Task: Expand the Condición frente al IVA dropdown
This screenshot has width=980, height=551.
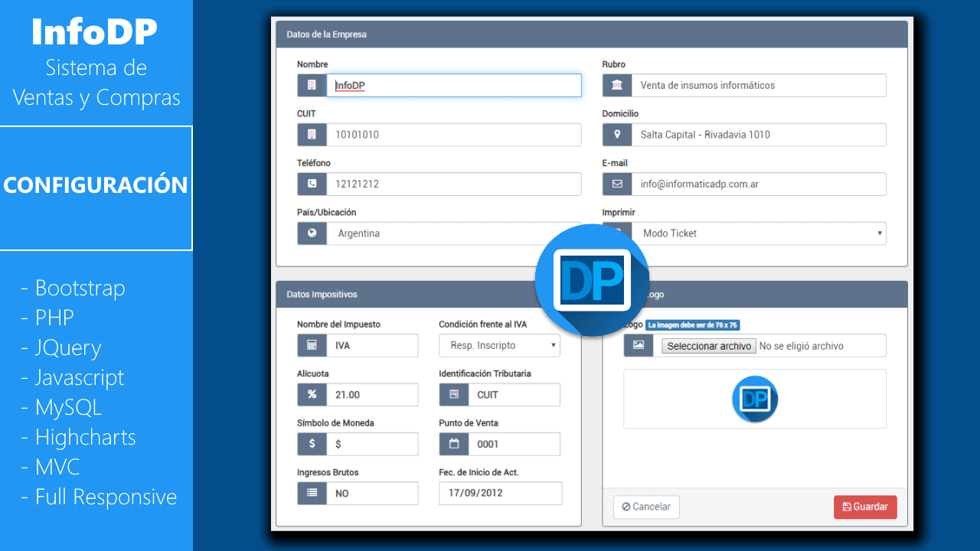Action: (499, 346)
